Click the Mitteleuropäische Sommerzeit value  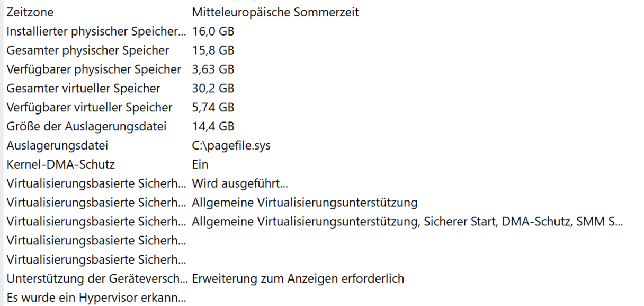pos(275,12)
